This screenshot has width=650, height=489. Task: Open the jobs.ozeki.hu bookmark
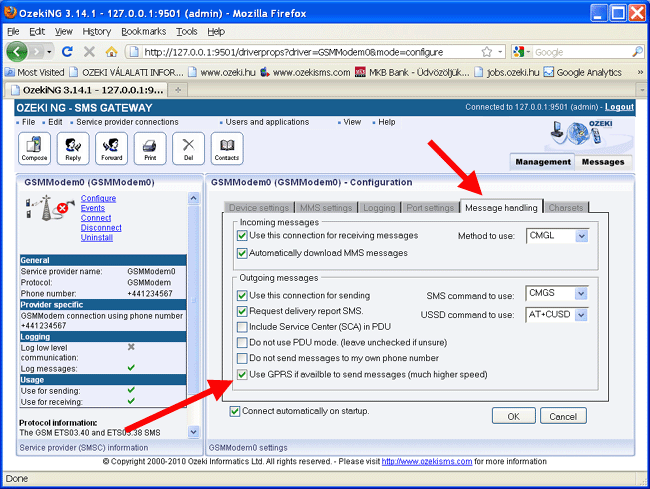(x=507, y=73)
